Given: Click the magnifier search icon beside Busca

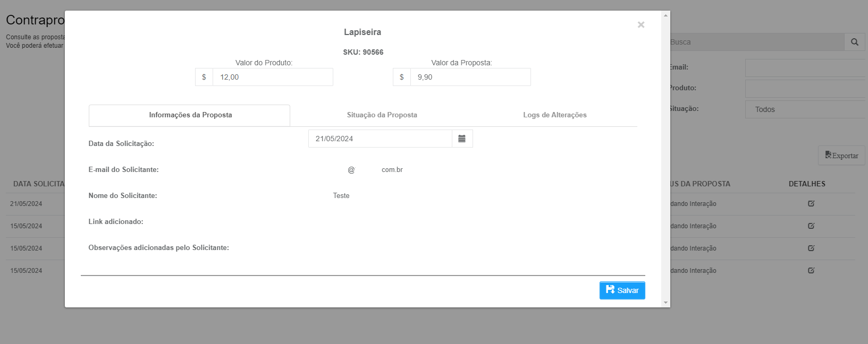Looking at the screenshot, I should [855, 42].
